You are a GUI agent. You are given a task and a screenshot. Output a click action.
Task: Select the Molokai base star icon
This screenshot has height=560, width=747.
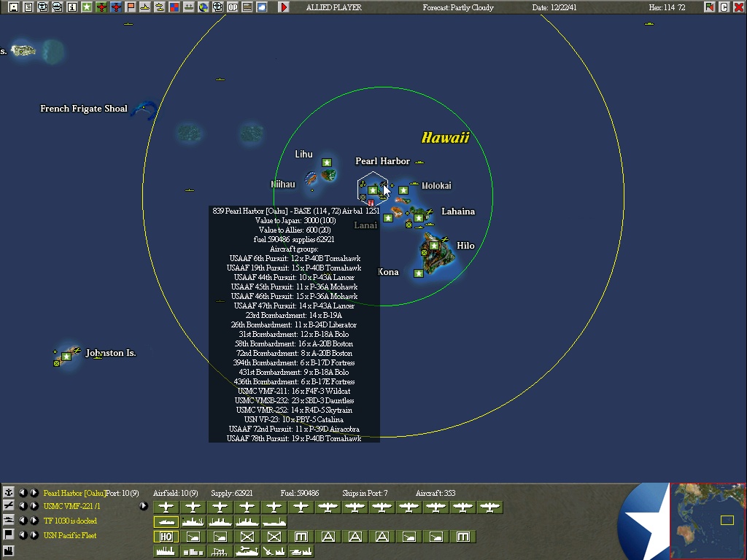403,190
